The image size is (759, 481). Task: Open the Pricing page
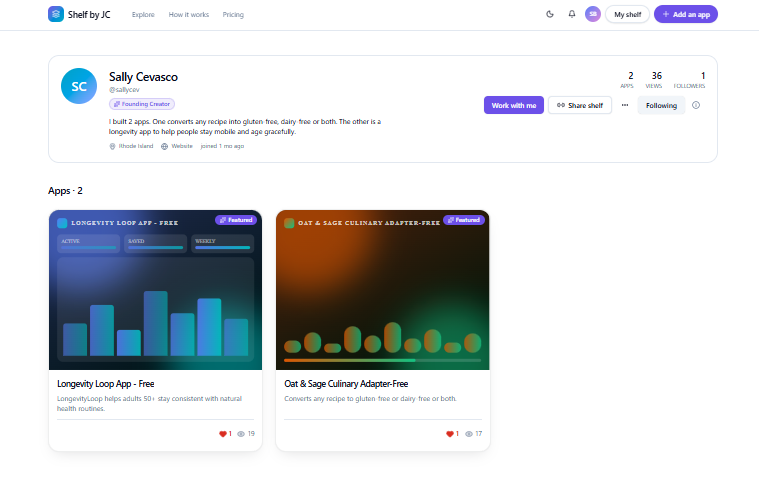(x=233, y=15)
